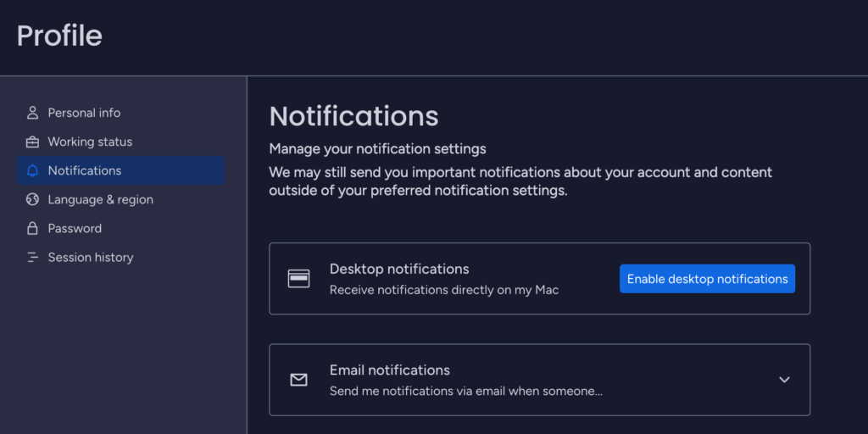Open Email notifications section title
Viewport: 868px width, 434px height.
click(390, 370)
